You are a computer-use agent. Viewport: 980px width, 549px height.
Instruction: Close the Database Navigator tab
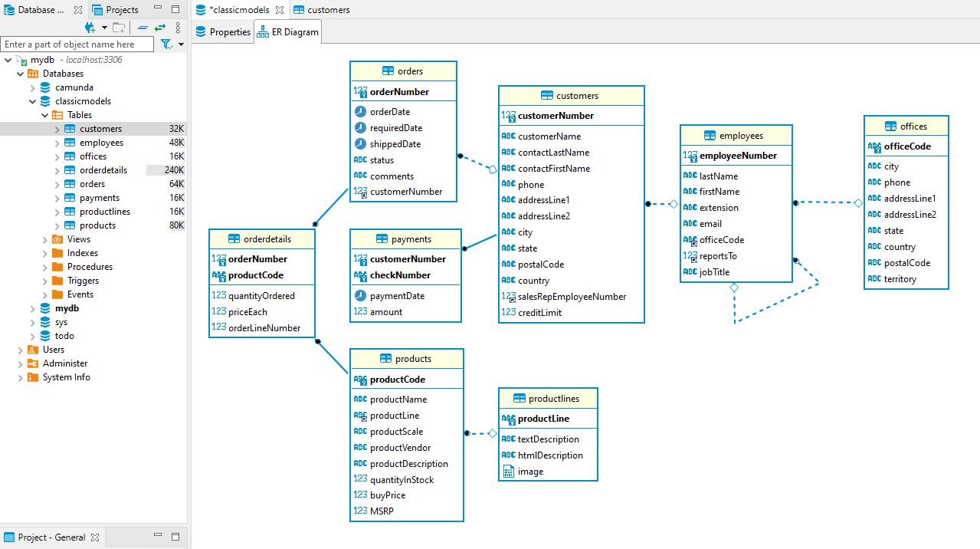pos(78,10)
